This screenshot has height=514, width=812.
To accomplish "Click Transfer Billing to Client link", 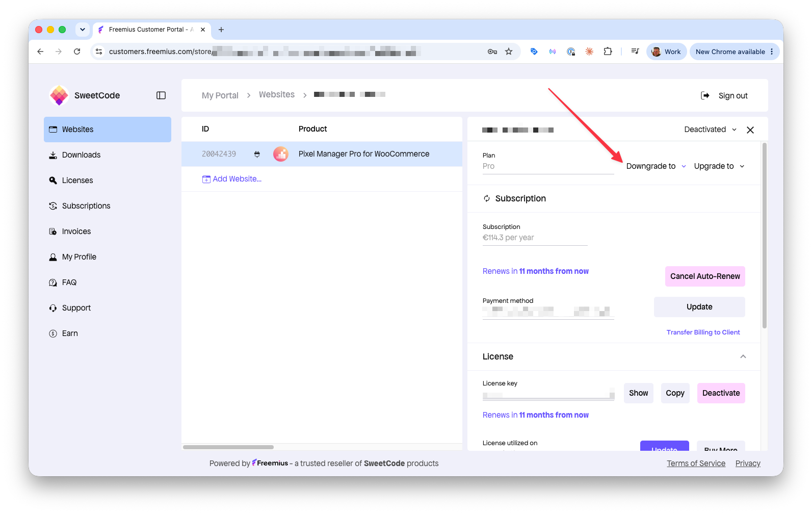I will pos(703,332).
